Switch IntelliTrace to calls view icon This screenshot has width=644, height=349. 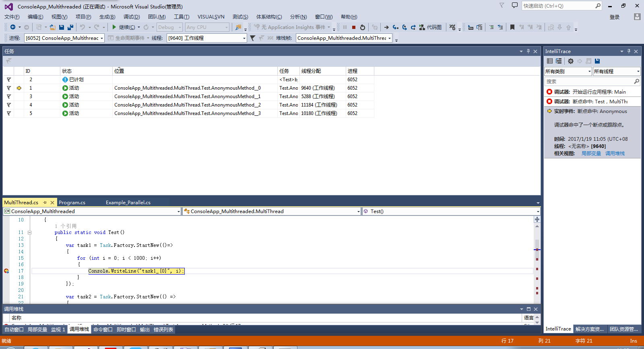[559, 61]
